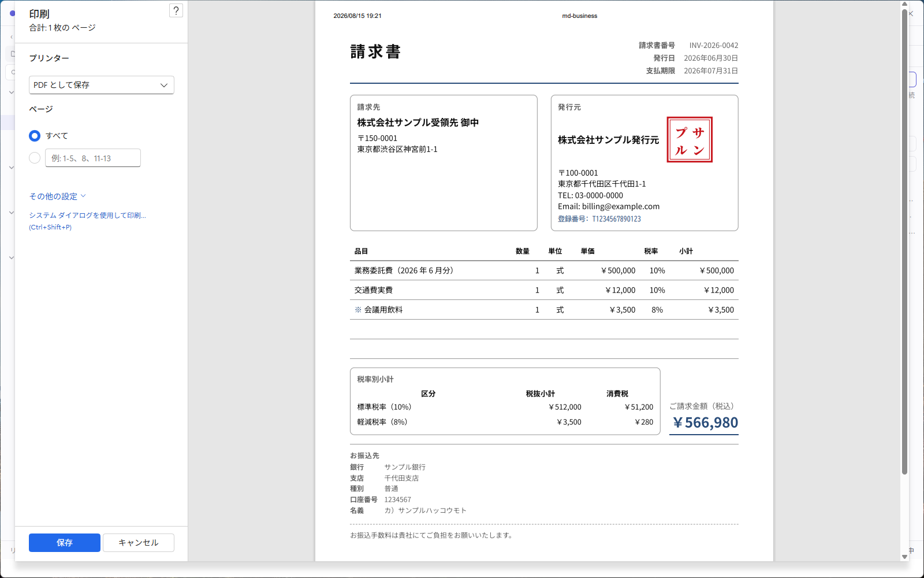The image size is (924, 578).
Task: Select the custom page range radio button
Action: point(35,158)
